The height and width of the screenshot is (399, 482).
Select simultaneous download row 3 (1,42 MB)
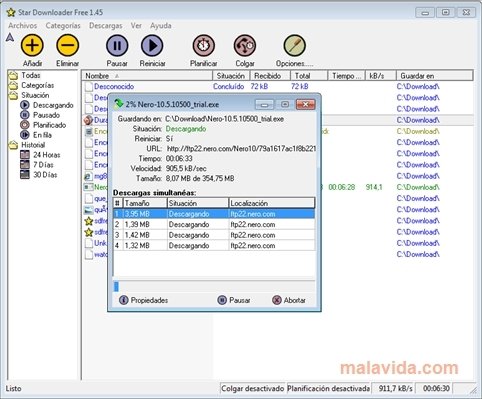tap(214, 235)
